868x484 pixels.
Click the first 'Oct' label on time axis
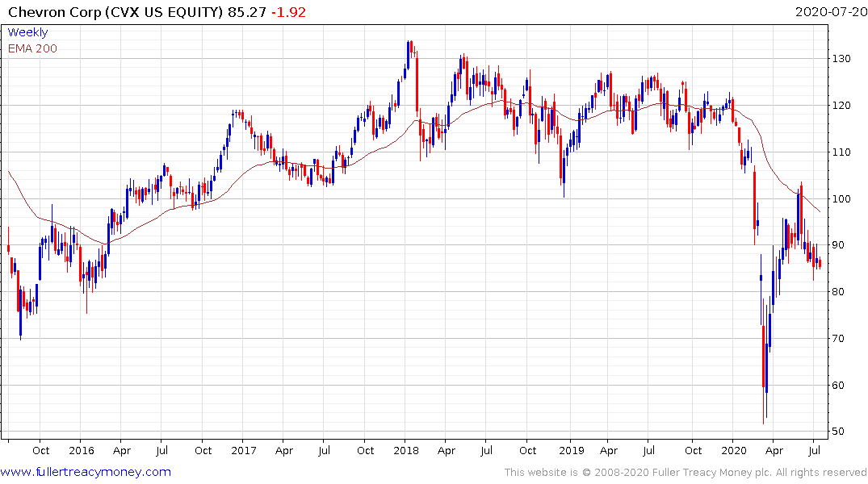pyautogui.click(x=41, y=450)
